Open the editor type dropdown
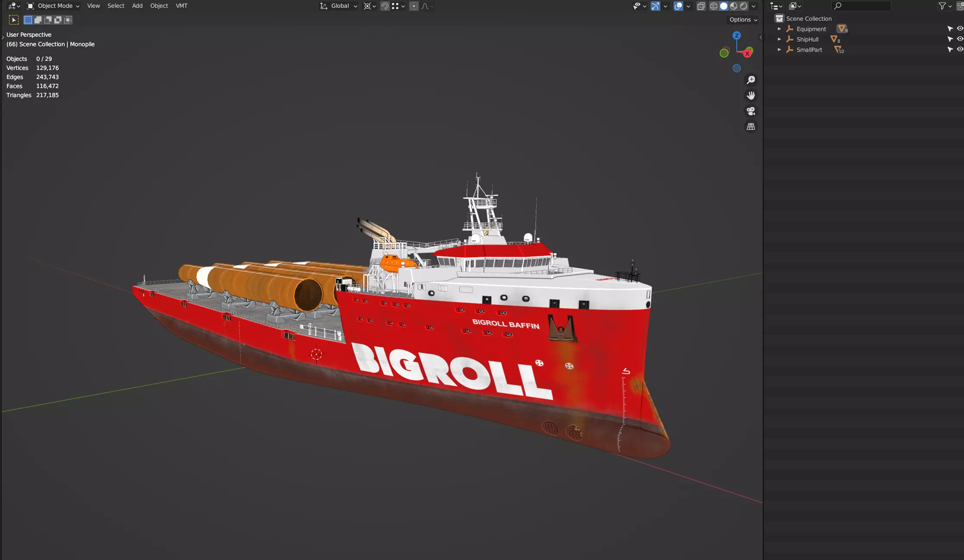 14,6
